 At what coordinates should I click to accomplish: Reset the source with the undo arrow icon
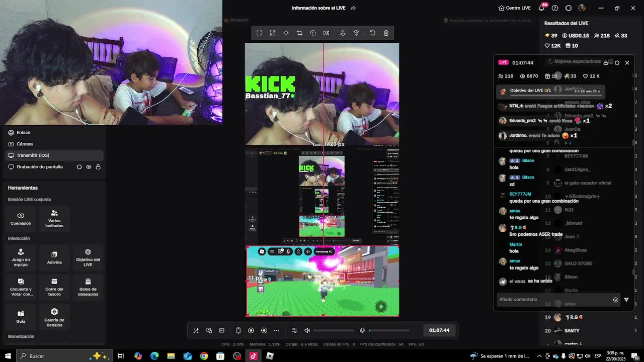373,33
